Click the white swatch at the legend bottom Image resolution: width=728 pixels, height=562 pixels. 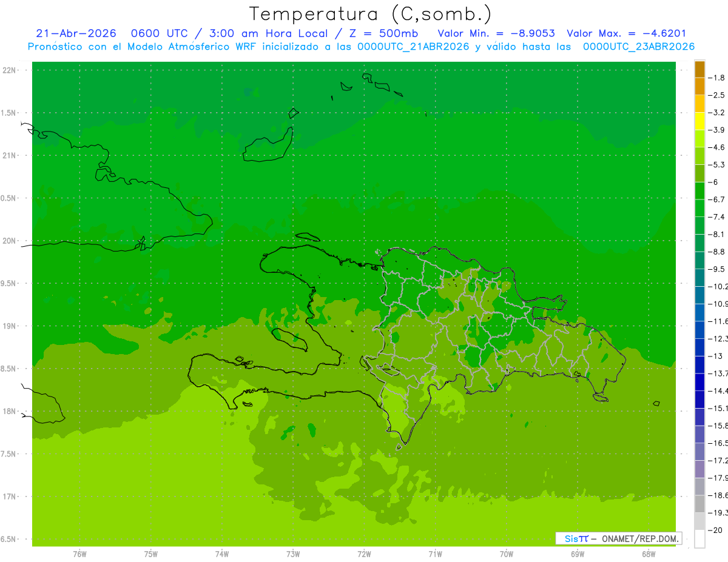click(699, 539)
